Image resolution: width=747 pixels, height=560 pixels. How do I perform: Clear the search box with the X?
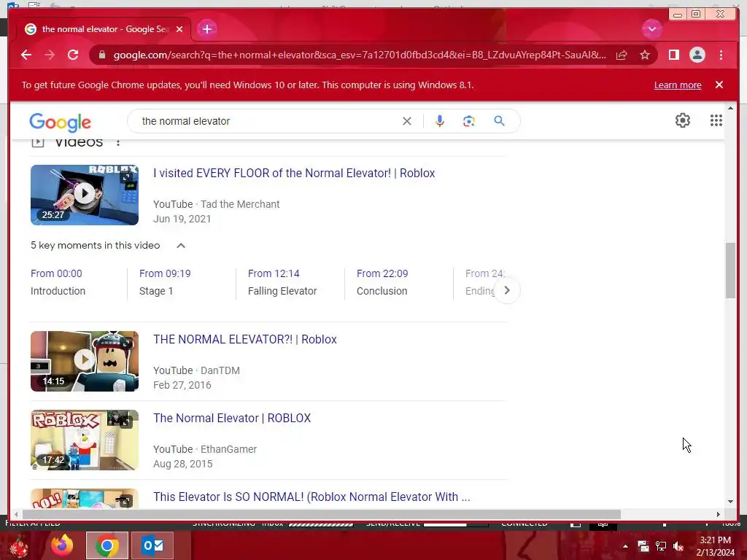[x=406, y=121]
